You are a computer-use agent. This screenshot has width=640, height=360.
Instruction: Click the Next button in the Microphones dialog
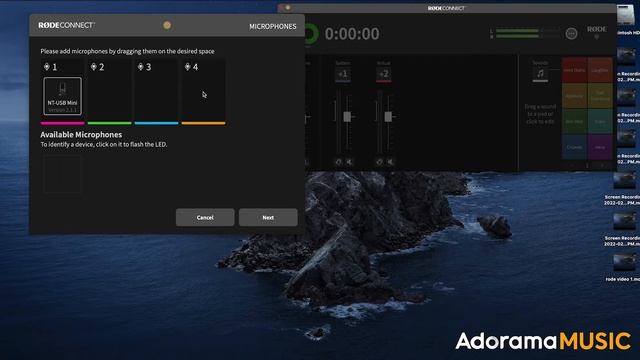pyautogui.click(x=268, y=218)
